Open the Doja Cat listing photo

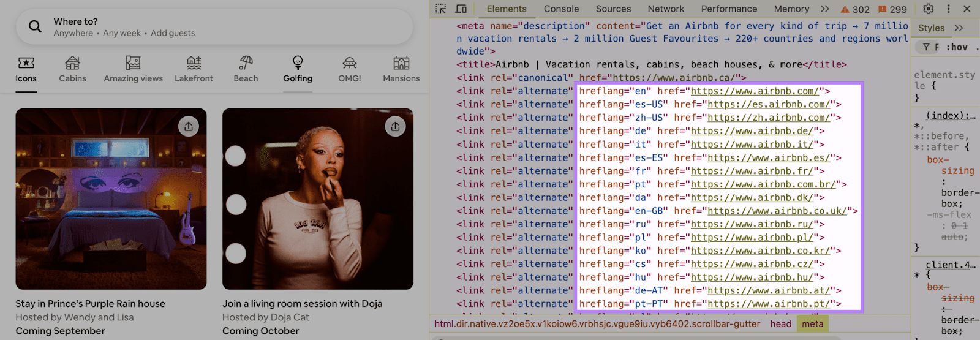click(318, 199)
